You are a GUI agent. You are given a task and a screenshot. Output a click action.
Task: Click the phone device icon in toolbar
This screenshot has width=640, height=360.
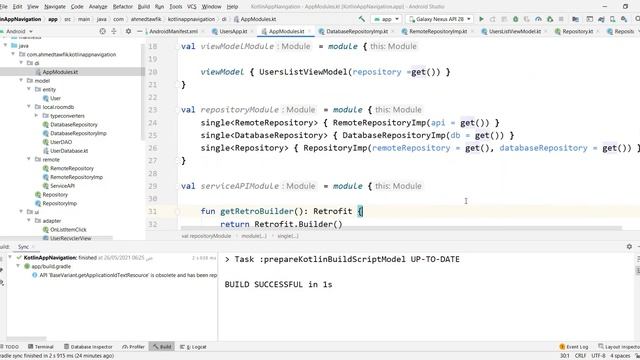coord(613,19)
